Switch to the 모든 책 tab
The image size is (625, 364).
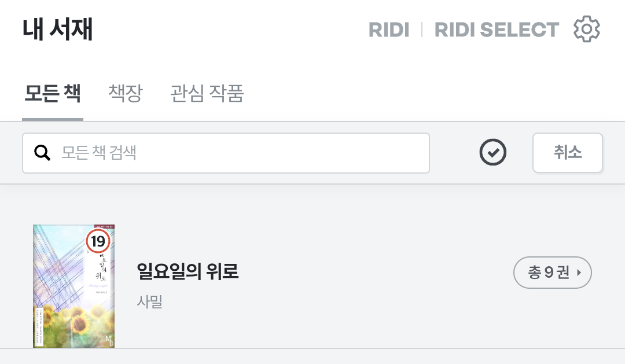52,93
